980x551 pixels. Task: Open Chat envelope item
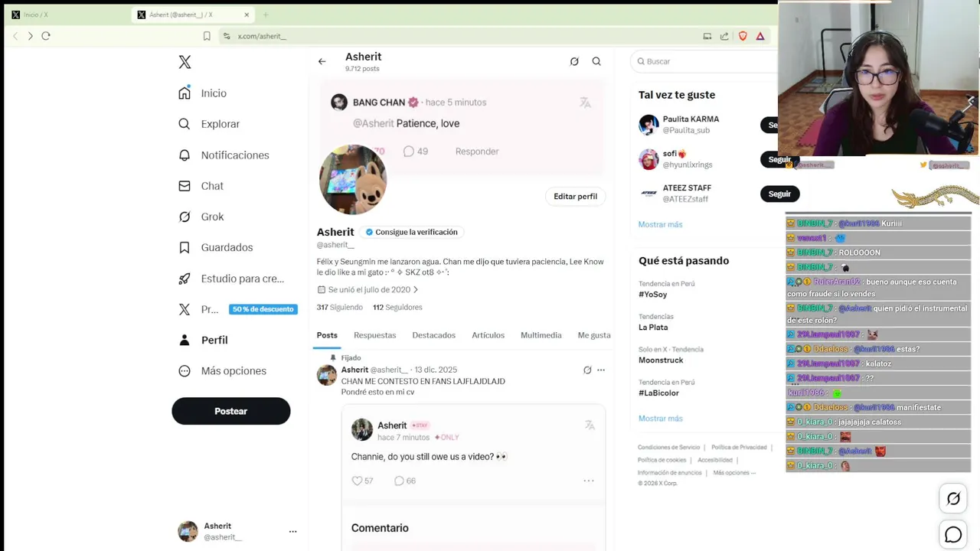click(x=201, y=186)
